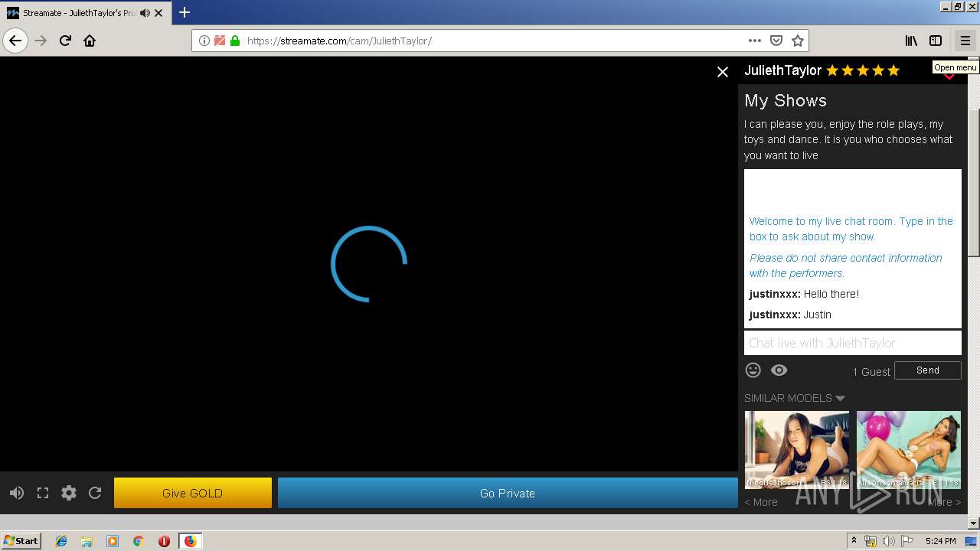Focus the 'Chat live with JuliethTaylor' input
The height and width of the screenshot is (551, 980).
[852, 343]
